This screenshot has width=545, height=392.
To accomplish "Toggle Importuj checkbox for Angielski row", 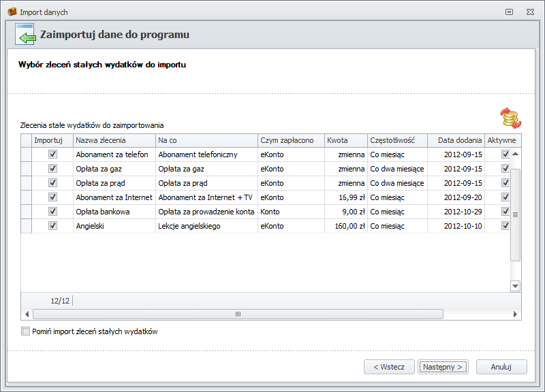I will click(53, 225).
